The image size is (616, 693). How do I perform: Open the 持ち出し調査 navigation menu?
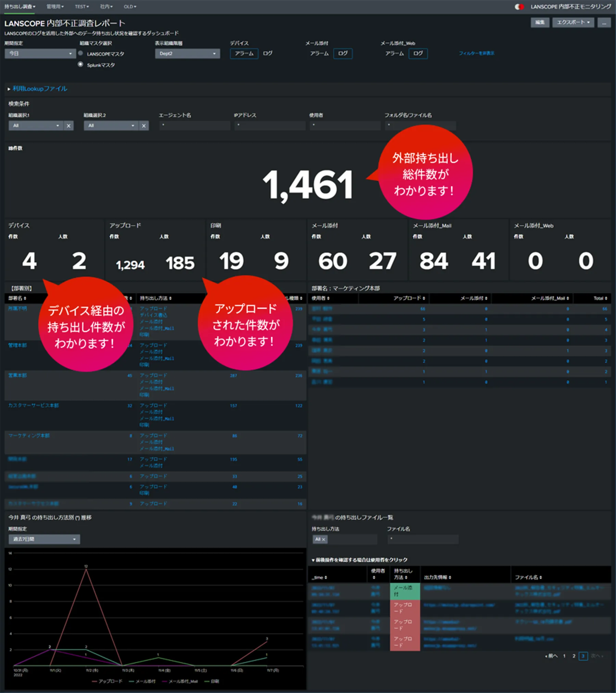pos(20,7)
